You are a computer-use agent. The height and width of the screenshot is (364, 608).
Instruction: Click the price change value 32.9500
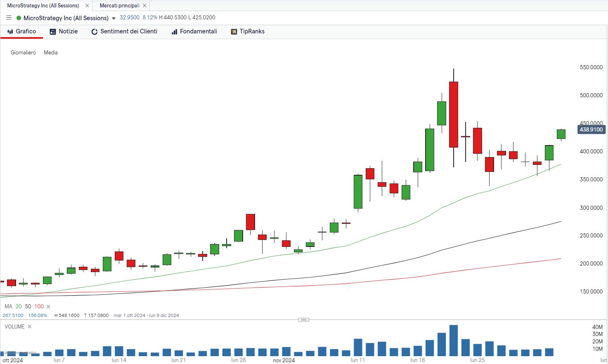coord(130,18)
